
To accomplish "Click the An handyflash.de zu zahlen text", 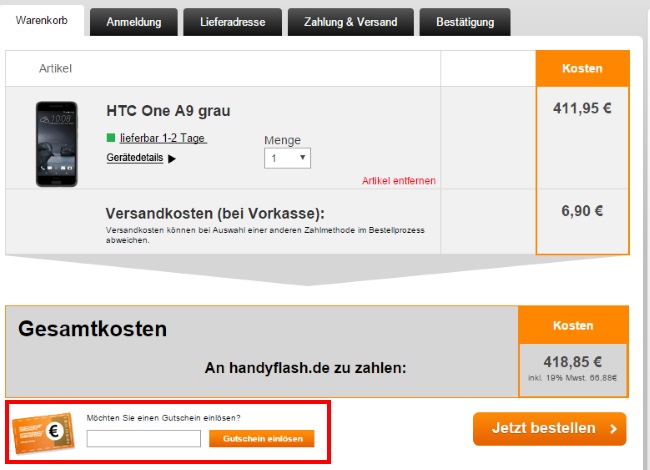I will tap(306, 368).
